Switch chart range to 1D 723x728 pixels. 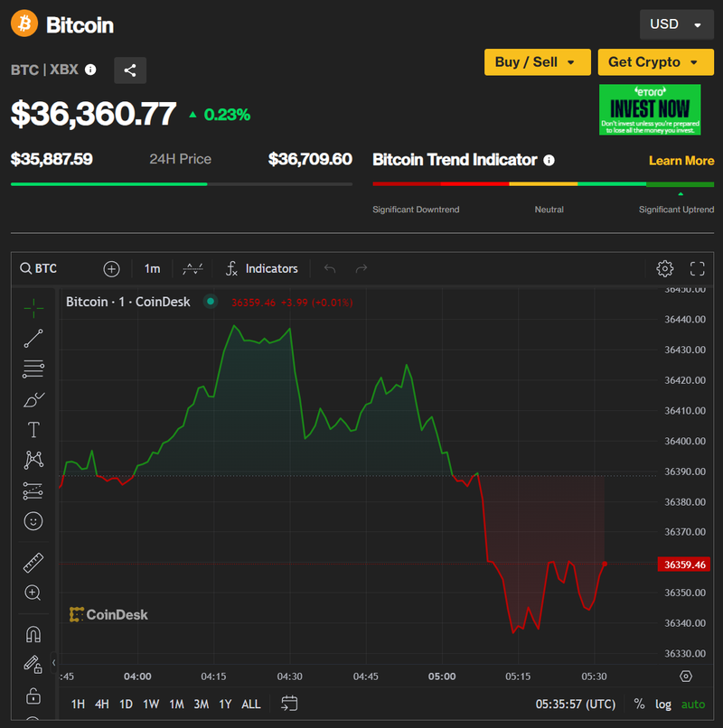coord(126,704)
